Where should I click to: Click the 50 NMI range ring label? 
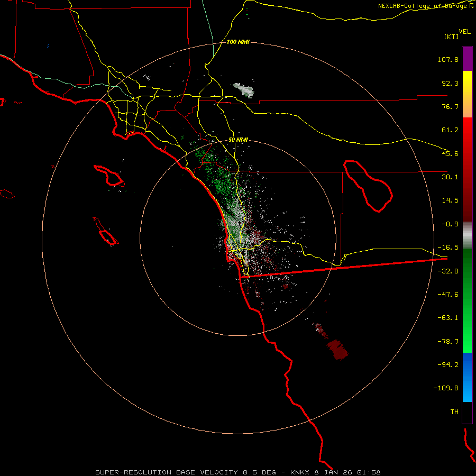coord(238,140)
